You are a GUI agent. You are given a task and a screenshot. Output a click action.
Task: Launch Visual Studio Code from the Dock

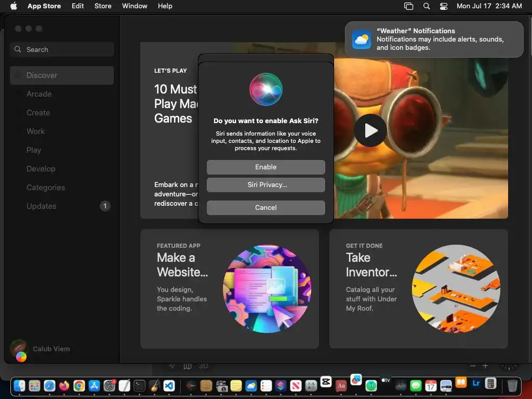169,386
